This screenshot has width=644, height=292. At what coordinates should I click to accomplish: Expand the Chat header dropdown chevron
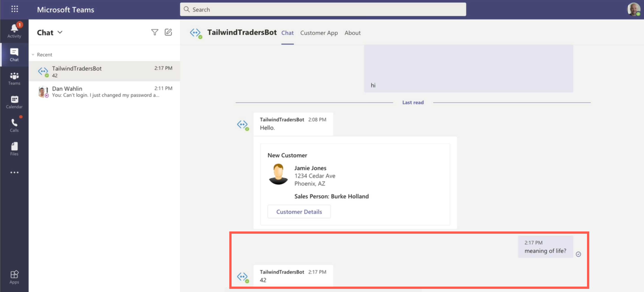60,33
